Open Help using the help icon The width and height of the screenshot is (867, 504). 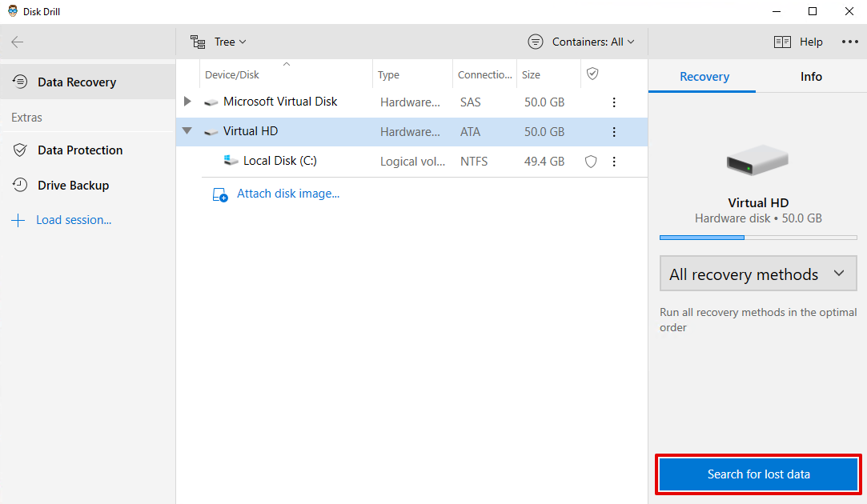[782, 42]
